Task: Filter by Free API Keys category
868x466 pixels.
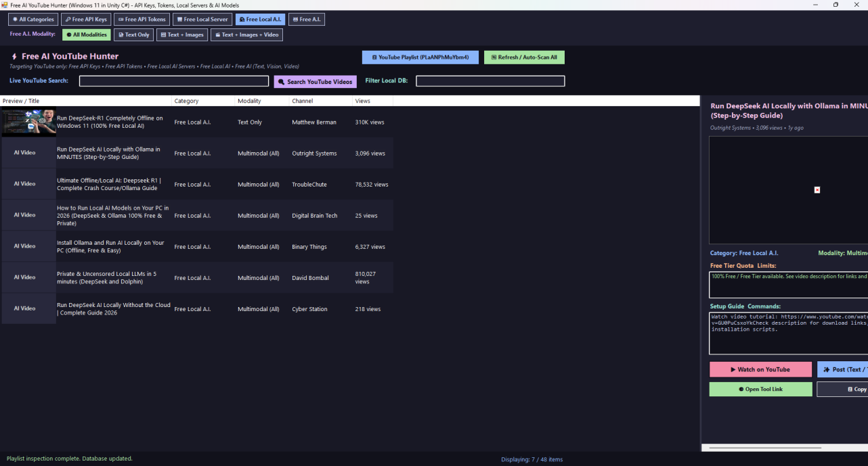Action: coord(86,20)
